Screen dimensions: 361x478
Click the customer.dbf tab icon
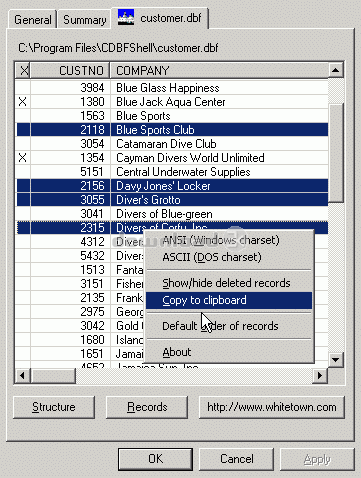click(126, 17)
